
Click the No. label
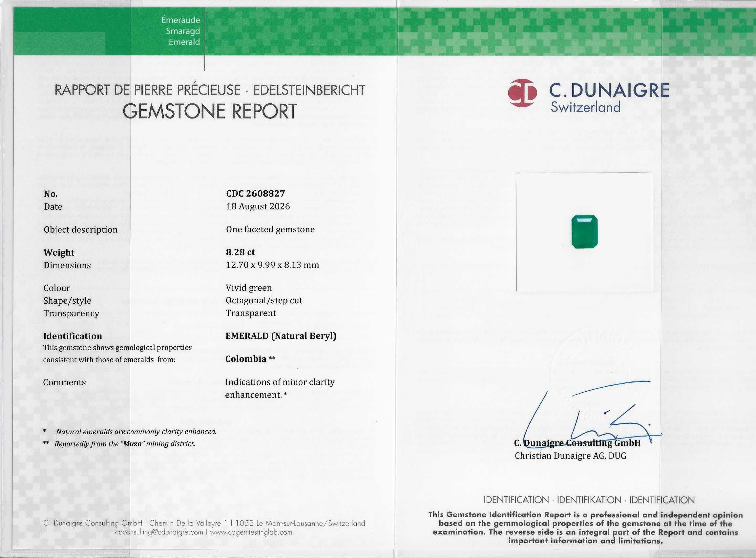coord(51,194)
